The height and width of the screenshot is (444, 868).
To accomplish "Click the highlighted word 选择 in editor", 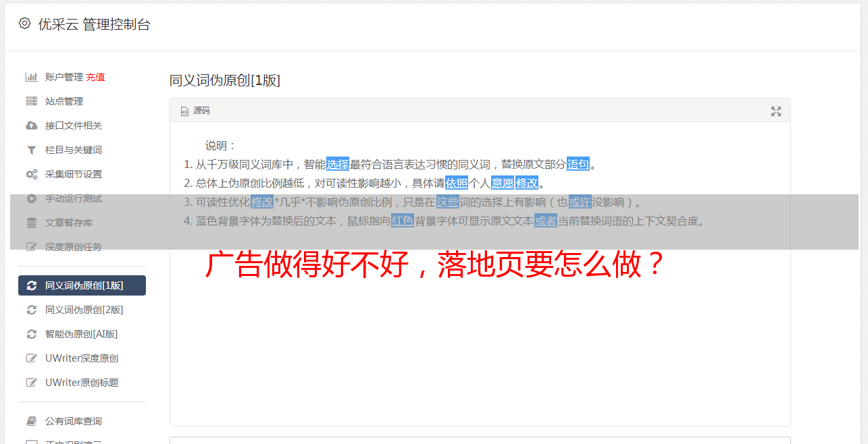I will [x=338, y=164].
